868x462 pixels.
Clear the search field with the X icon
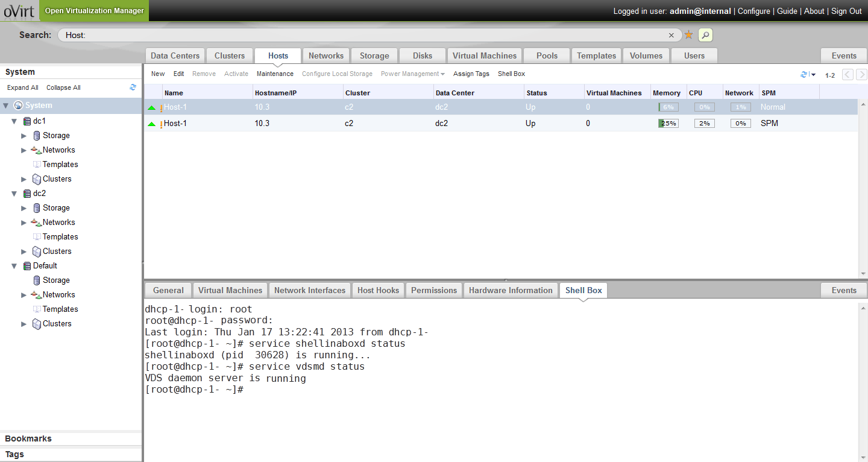671,35
